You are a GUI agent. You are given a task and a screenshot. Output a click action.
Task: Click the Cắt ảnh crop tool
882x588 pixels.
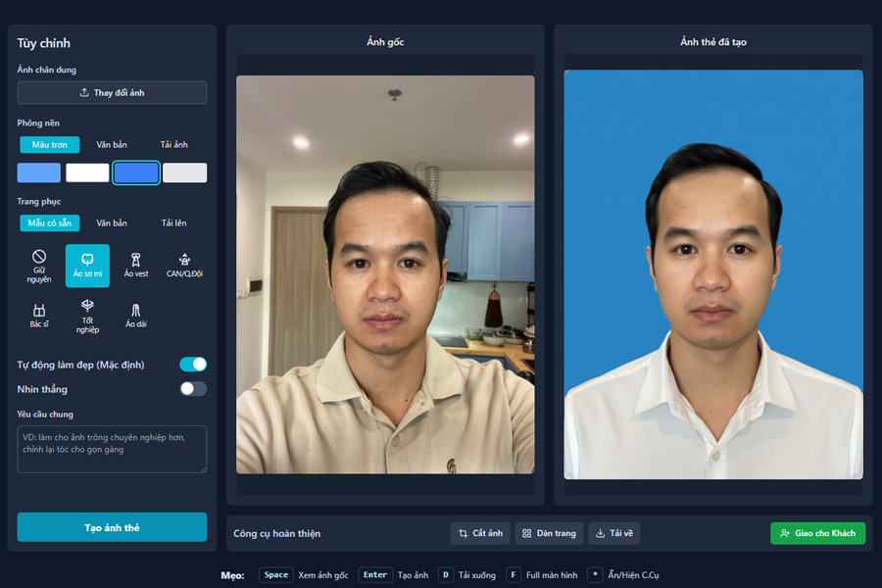point(480,533)
